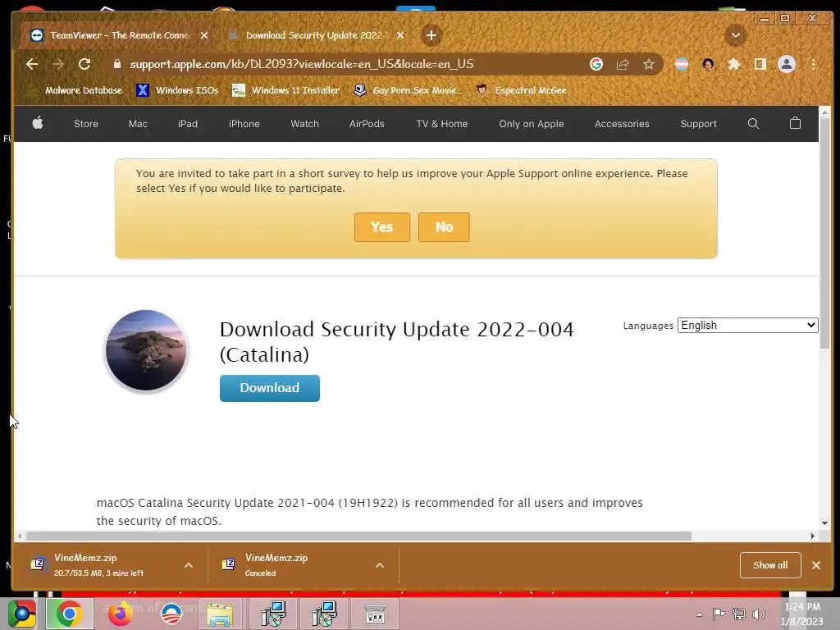
Task: Open the TV & Home menu item
Action: [442, 124]
